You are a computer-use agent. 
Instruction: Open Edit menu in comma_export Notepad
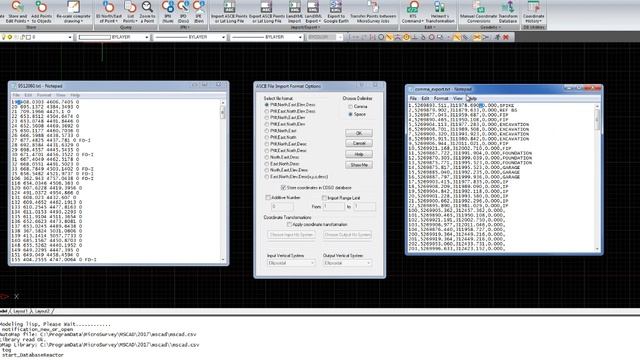[425, 98]
